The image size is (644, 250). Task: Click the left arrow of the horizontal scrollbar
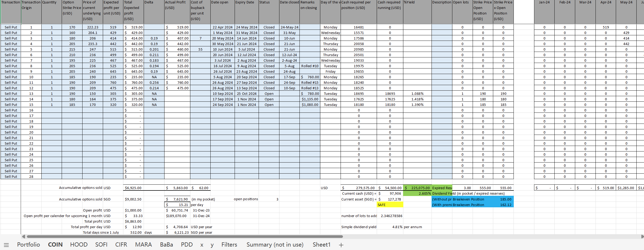tap(23, 237)
